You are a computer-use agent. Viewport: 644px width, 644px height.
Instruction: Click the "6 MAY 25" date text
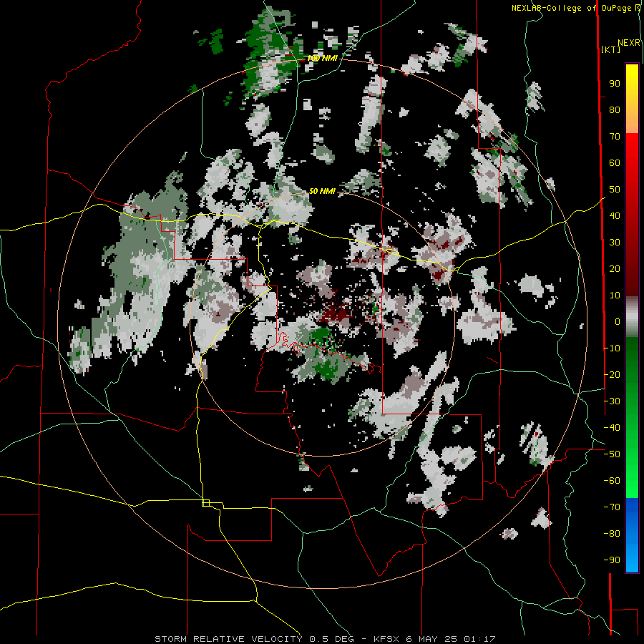pos(431,639)
